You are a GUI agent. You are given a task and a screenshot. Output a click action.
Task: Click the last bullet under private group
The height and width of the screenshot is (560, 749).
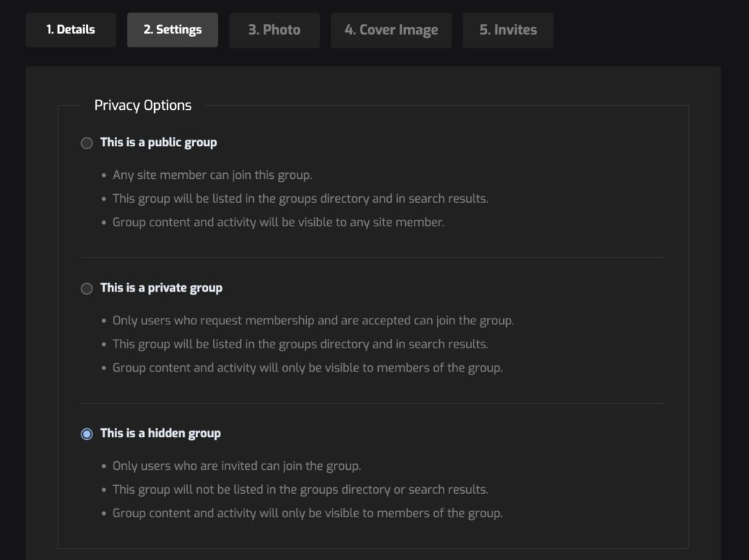click(x=308, y=368)
